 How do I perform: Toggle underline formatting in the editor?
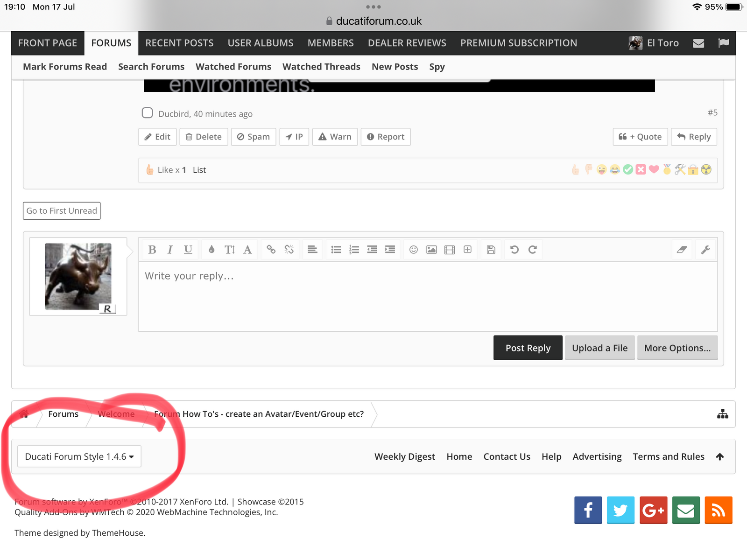pos(188,250)
